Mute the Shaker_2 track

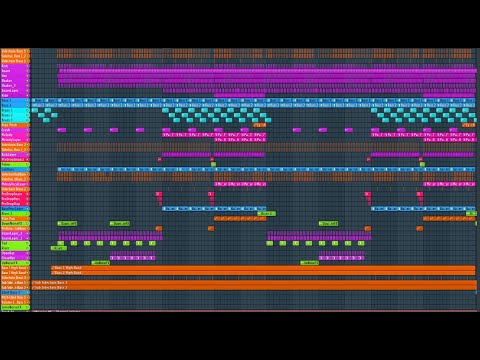tap(28, 86)
